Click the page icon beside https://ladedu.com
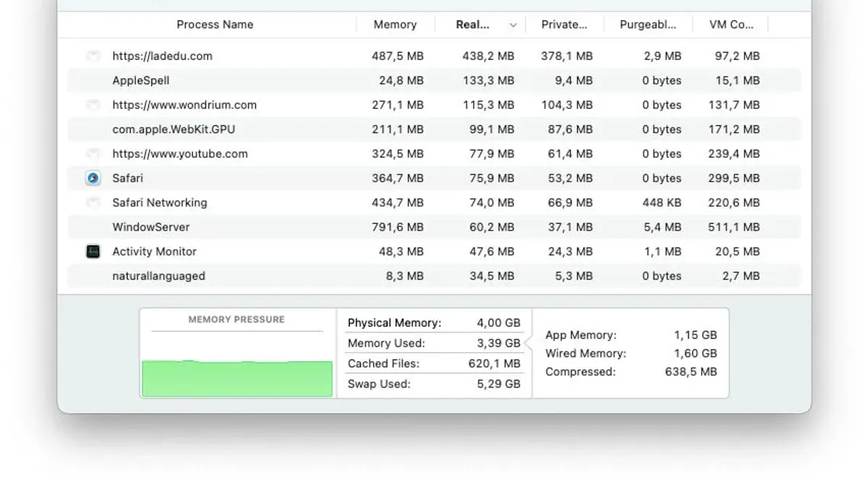The image size is (868, 488). [93, 56]
